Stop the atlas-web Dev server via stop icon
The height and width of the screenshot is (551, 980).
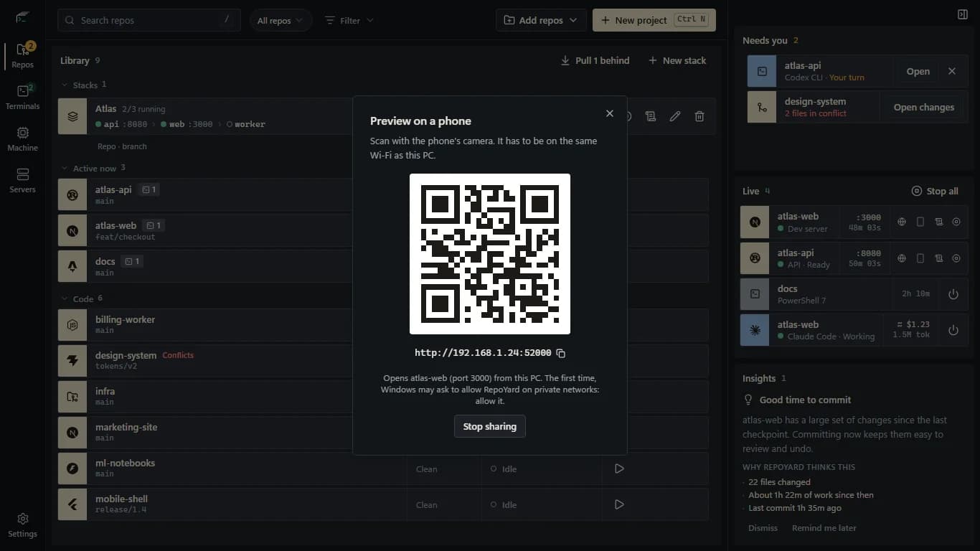click(x=956, y=222)
